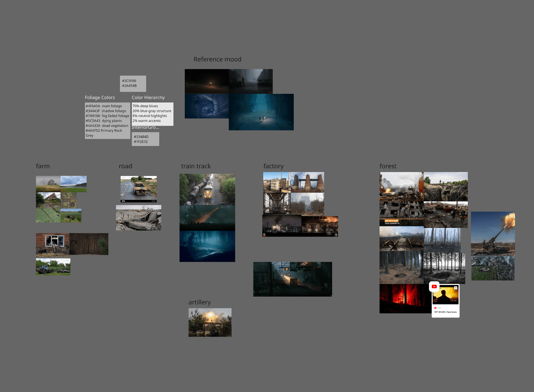Click the red YouTube logo icon
The image size is (534, 392).
(x=434, y=286)
